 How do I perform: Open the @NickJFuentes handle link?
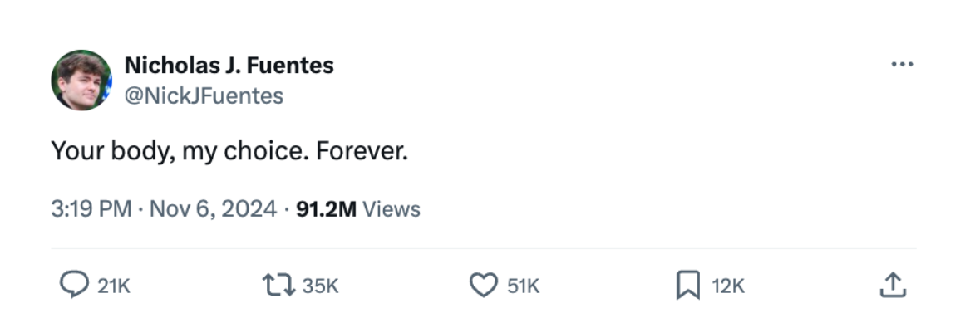[x=204, y=96]
